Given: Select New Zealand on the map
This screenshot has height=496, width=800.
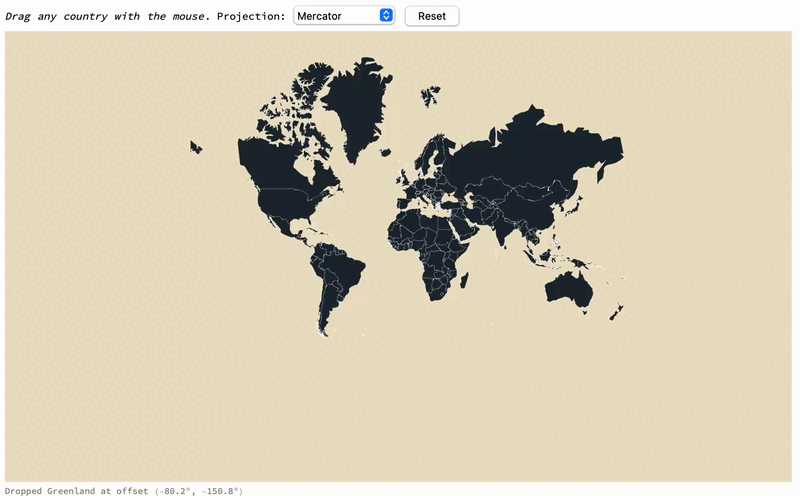Looking at the screenshot, I should (x=616, y=312).
